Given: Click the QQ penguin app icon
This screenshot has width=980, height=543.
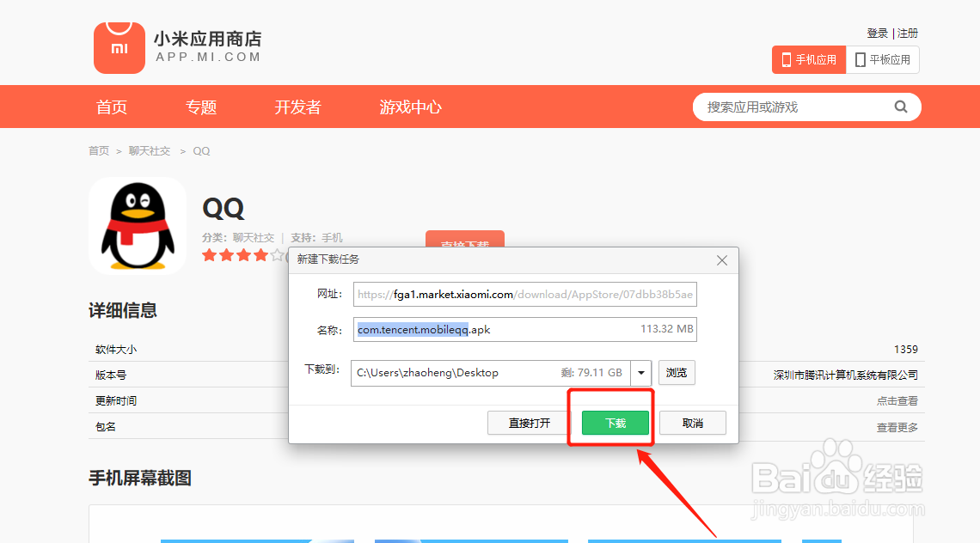Looking at the screenshot, I should 138,226.
